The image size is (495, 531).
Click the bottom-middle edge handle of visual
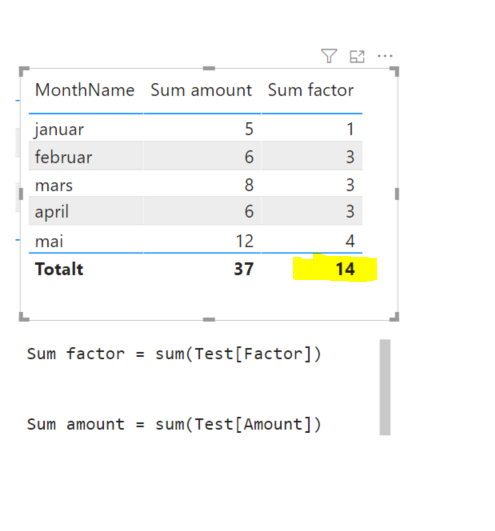209,319
